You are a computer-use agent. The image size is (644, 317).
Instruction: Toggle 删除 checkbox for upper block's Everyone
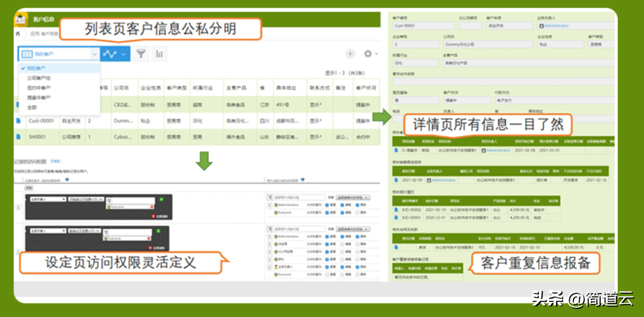[x=357, y=212]
